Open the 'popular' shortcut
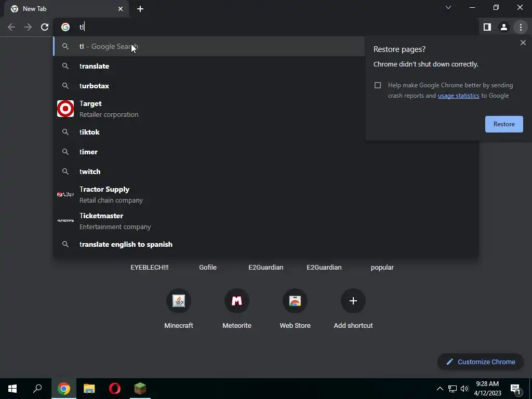This screenshot has height=399, width=532. 382,268
